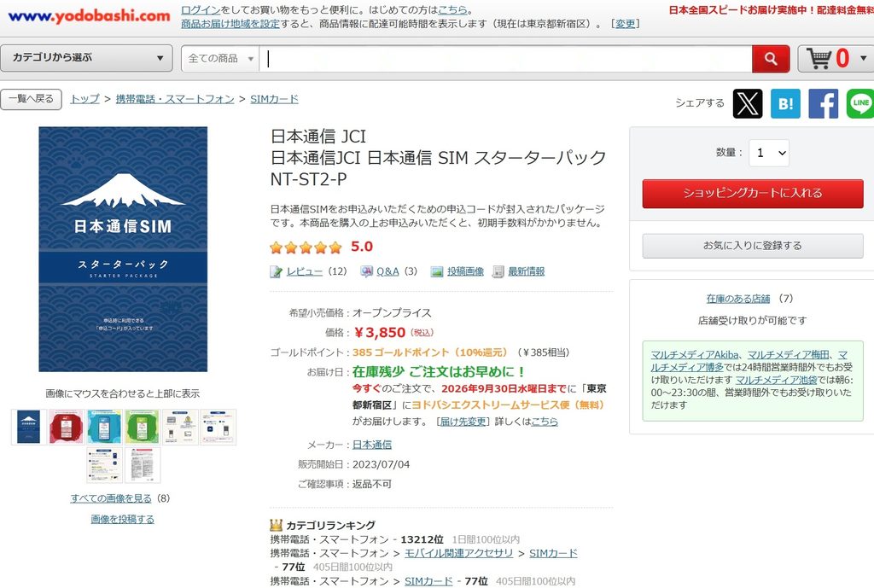Click the 返品不可 notice text
This screenshot has width=874, height=588.
(372, 484)
